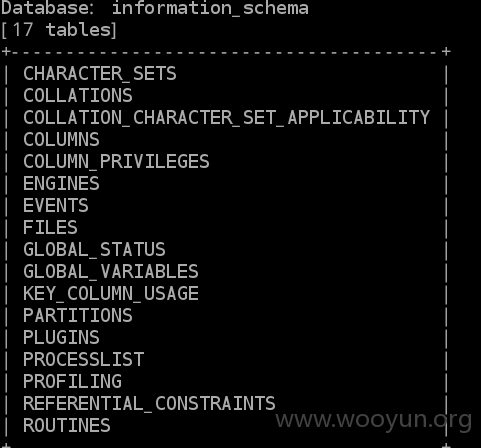Screen dimensions: 481x448
Task: Click the PLUGINS table entry
Action: click(x=61, y=337)
